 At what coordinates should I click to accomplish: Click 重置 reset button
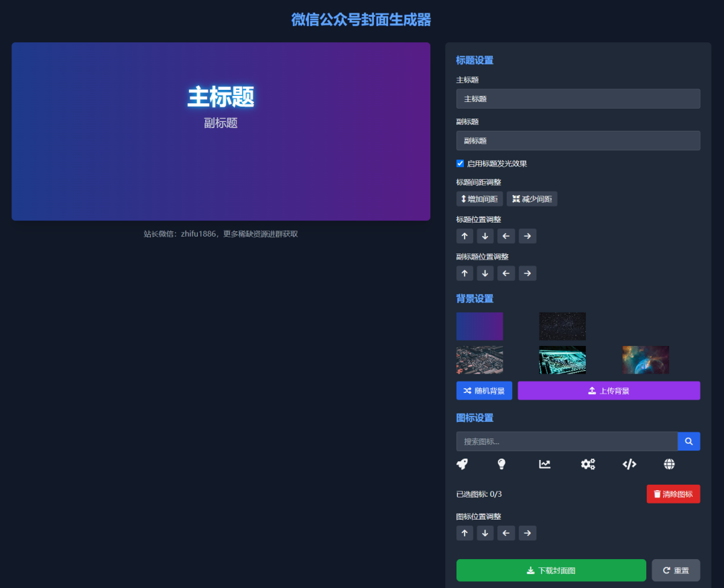(x=676, y=571)
